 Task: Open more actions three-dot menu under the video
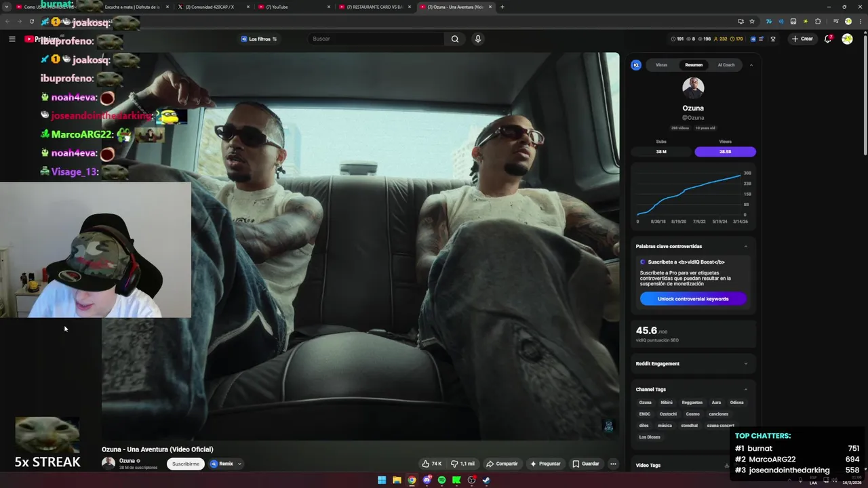point(613,464)
